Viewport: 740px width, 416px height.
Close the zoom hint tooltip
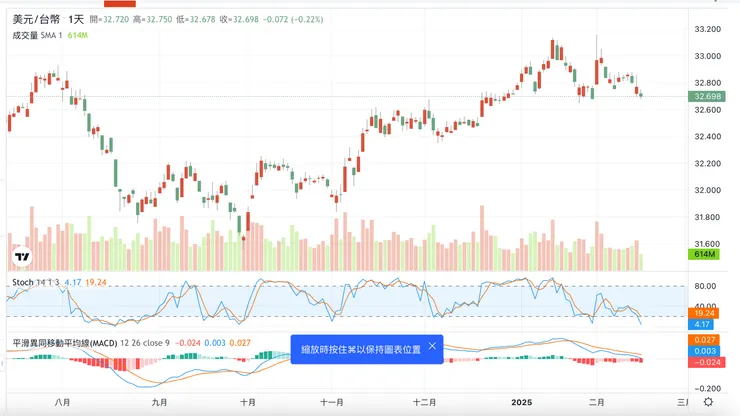point(432,346)
